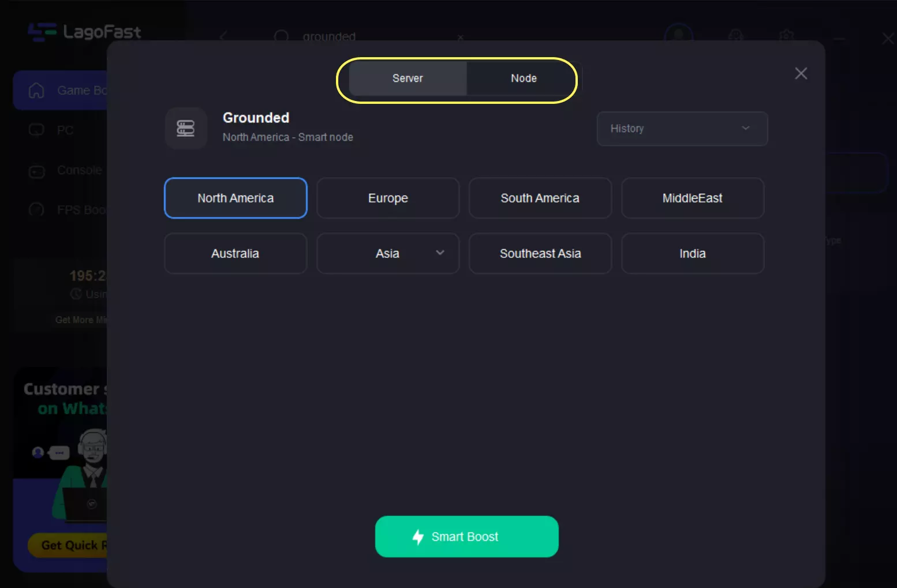Close the server selection dialog
The height and width of the screenshot is (588, 897).
point(801,73)
